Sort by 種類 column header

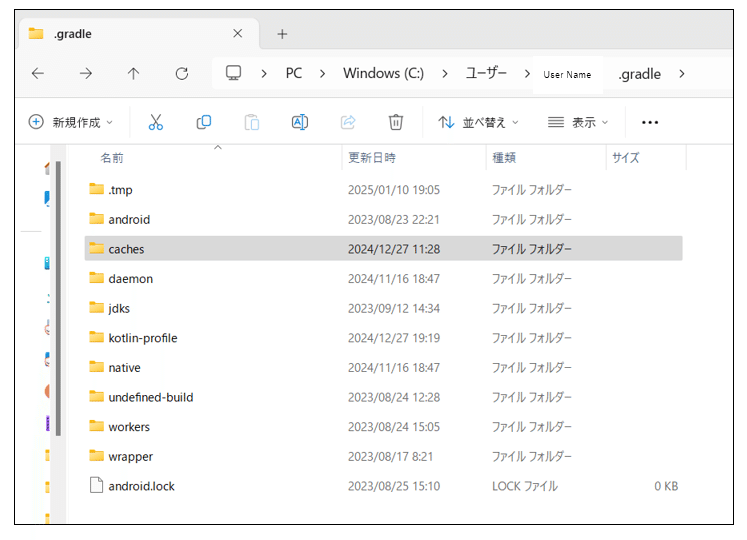504,158
